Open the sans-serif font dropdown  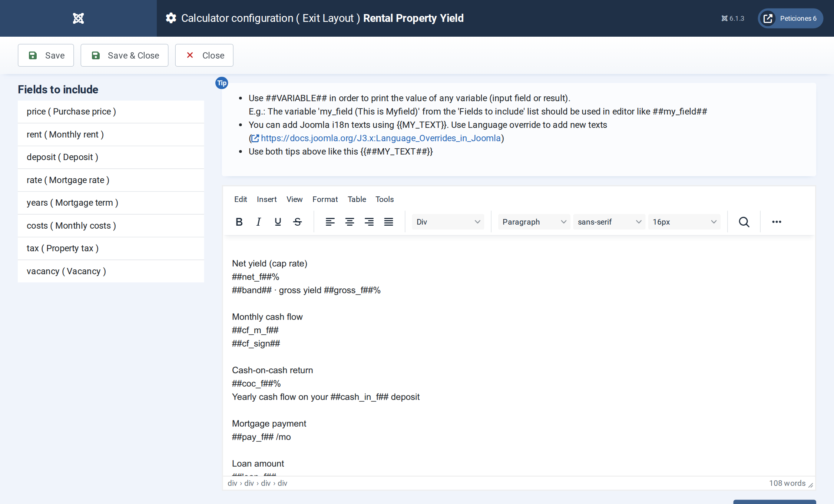[x=609, y=222]
